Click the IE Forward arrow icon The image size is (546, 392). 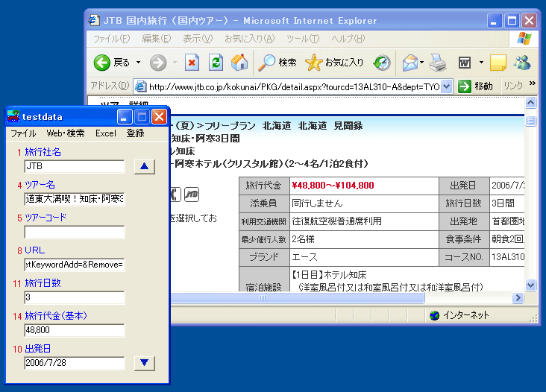pyautogui.click(x=158, y=63)
